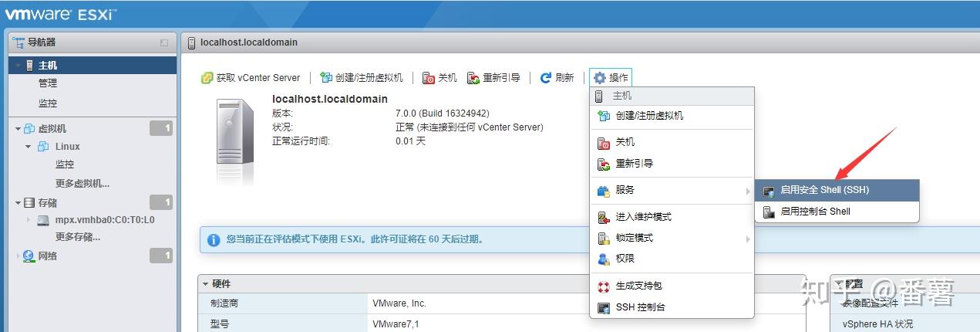This screenshot has height=332, width=980.
Task: Click 更多虚拟机... in navigator
Action: click(83, 184)
